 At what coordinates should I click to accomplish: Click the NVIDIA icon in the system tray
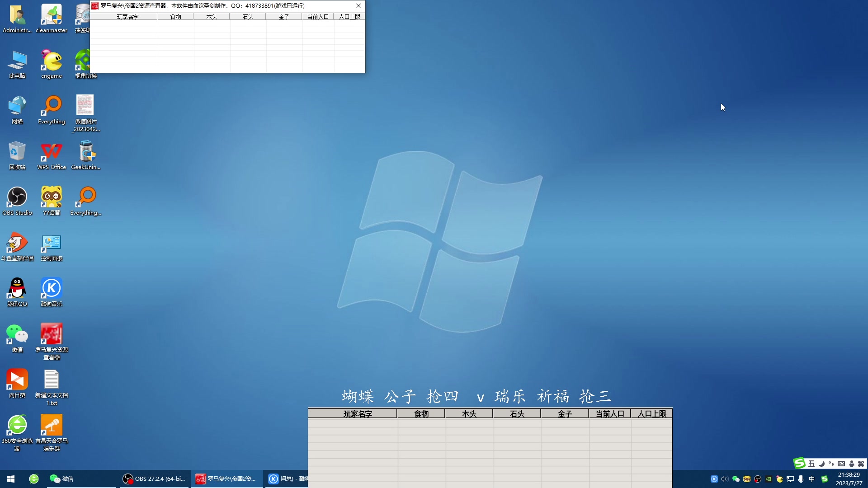tap(769, 479)
